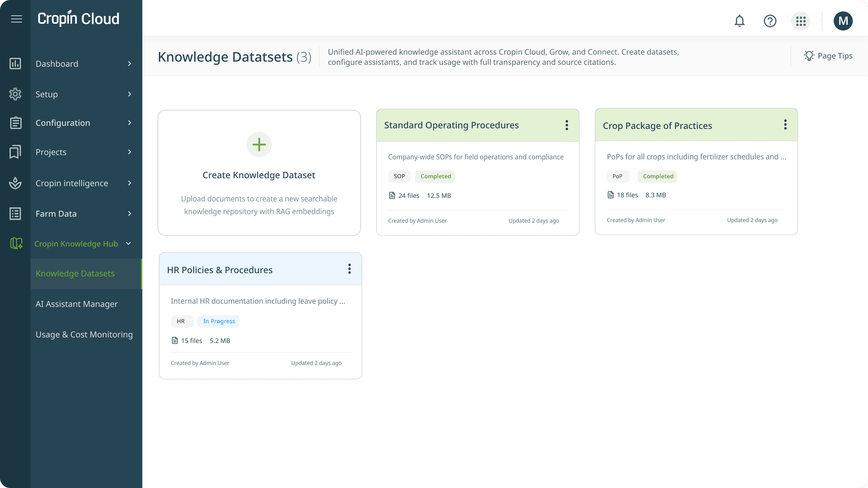Expand the Cropin intelligence chevron
The image size is (868, 488).
[130, 183]
